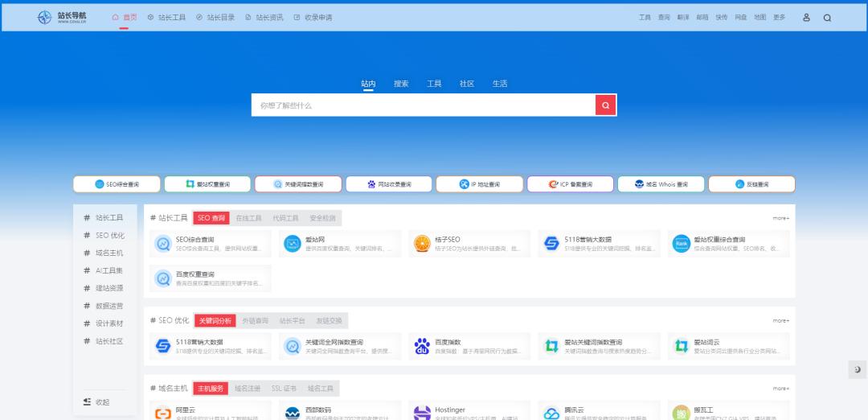Select the 站内 search tab
The width and height of the screenshot is (868, 420).
[368, 84]
